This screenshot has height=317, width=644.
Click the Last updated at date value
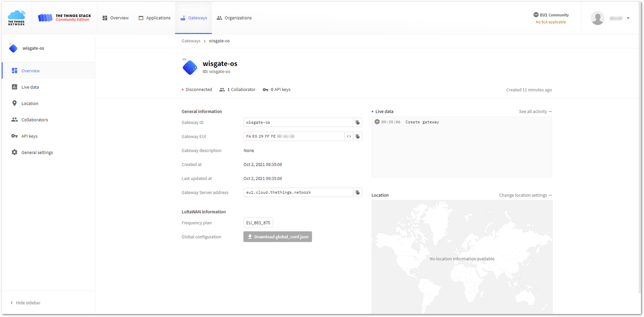click(x=263, y=179)
